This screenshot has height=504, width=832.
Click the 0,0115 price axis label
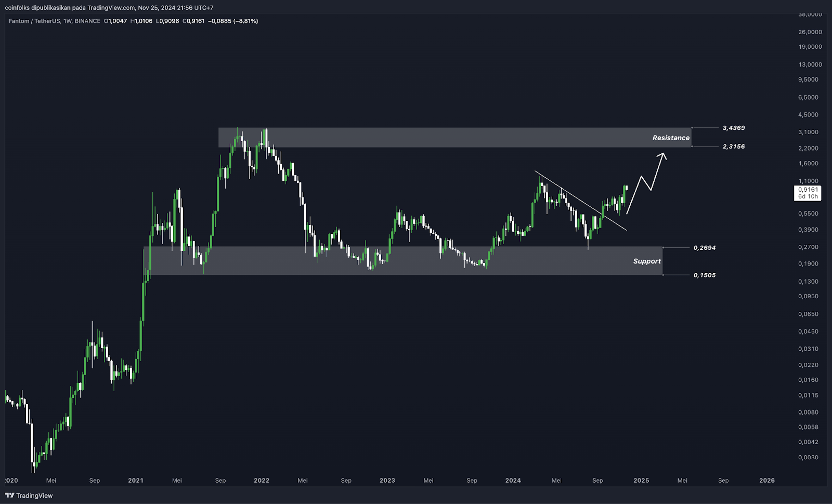pyautogui.click(x=808, y=395)
